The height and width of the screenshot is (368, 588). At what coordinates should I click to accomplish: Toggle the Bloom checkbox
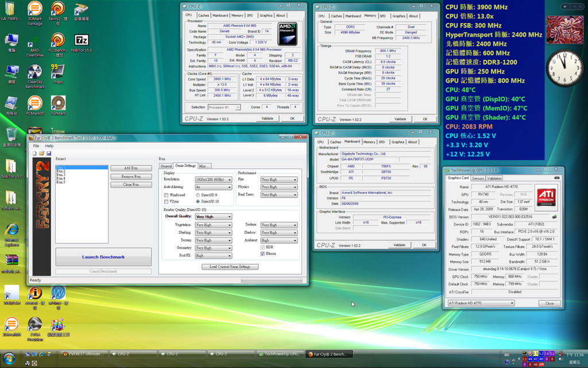coord(262,254)
